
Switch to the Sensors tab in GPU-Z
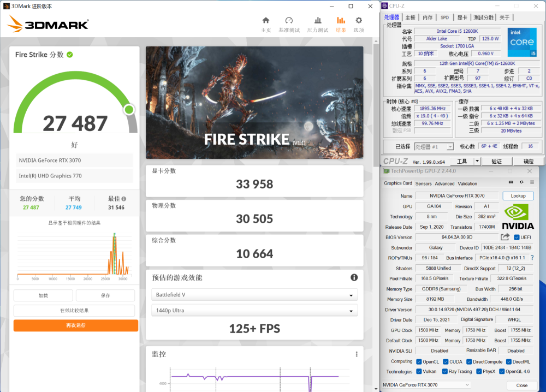click(423, 183)
